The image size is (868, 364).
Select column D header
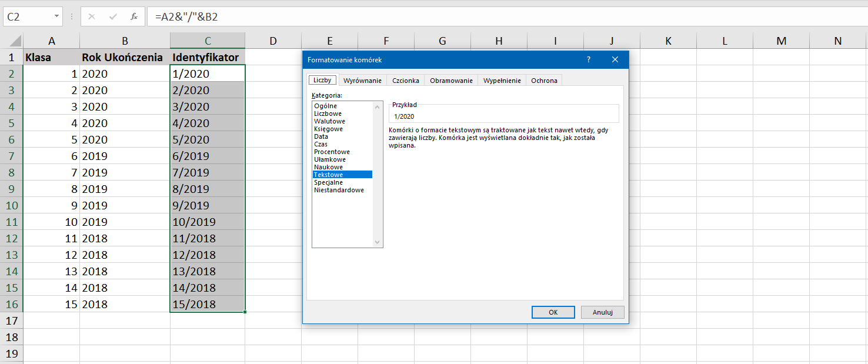[x=273, y=41]
